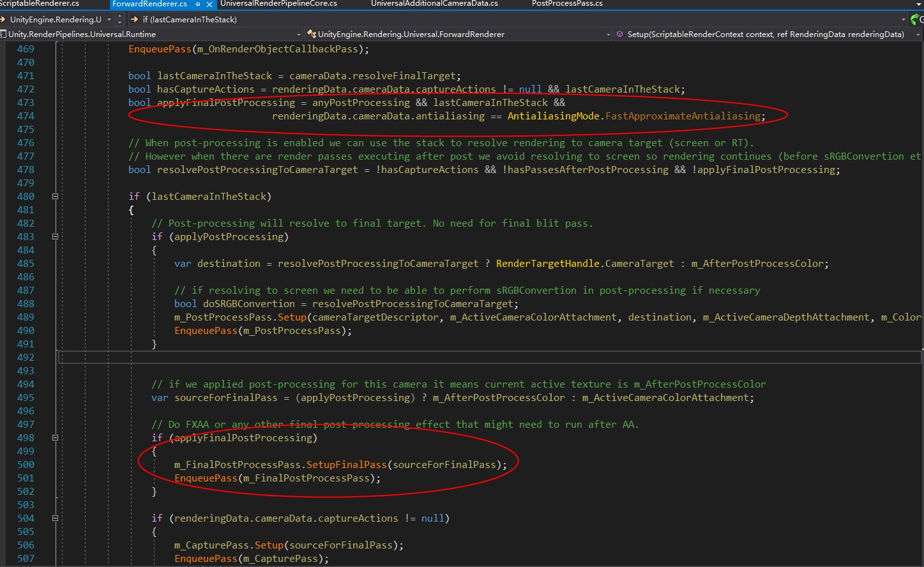Click 'cameraData.resolveFinalTarget' on line 471

[372, 76]
